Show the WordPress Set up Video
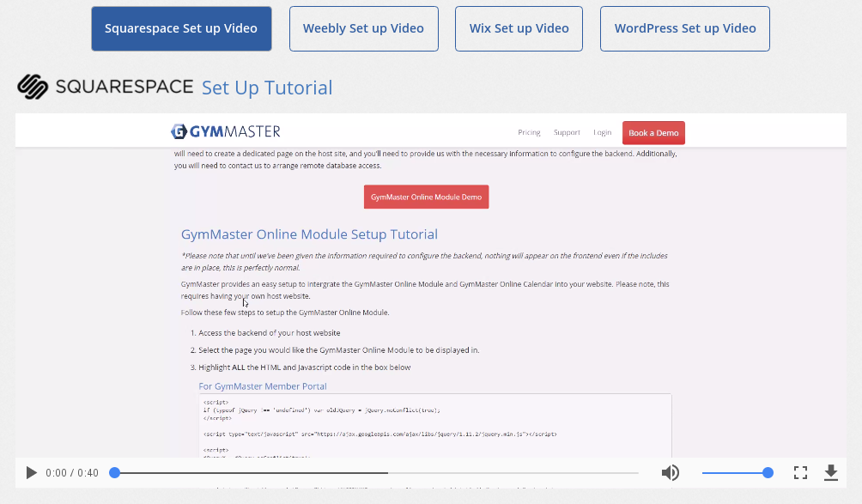This screenshot has height=504, width=862. click(x=685, y=28)
